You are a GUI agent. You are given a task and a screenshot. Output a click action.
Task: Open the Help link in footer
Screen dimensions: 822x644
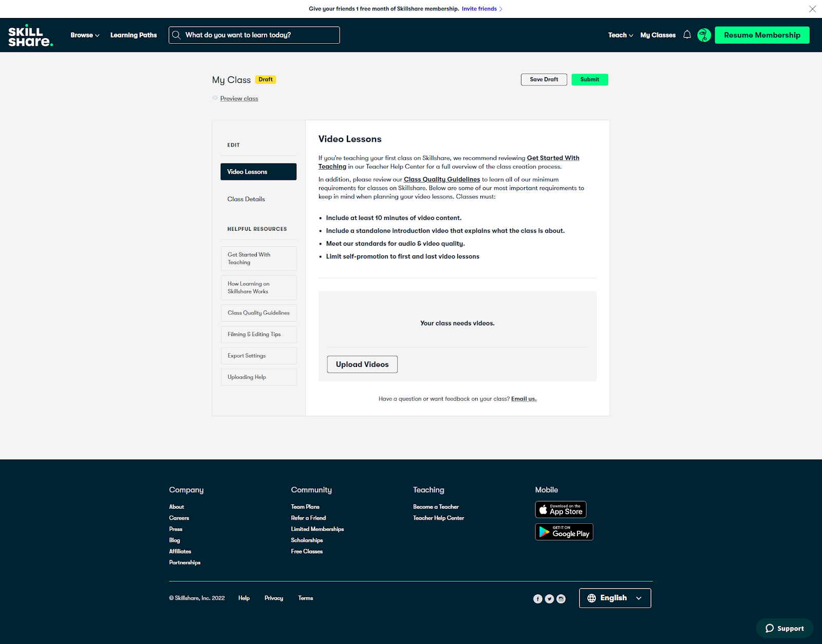(x=244, y=598)
